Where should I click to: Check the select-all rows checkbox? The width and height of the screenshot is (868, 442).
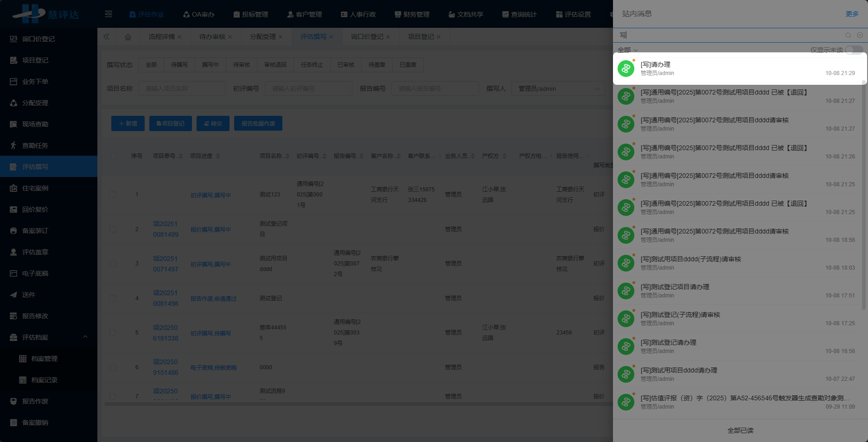[x=114, y=156]
